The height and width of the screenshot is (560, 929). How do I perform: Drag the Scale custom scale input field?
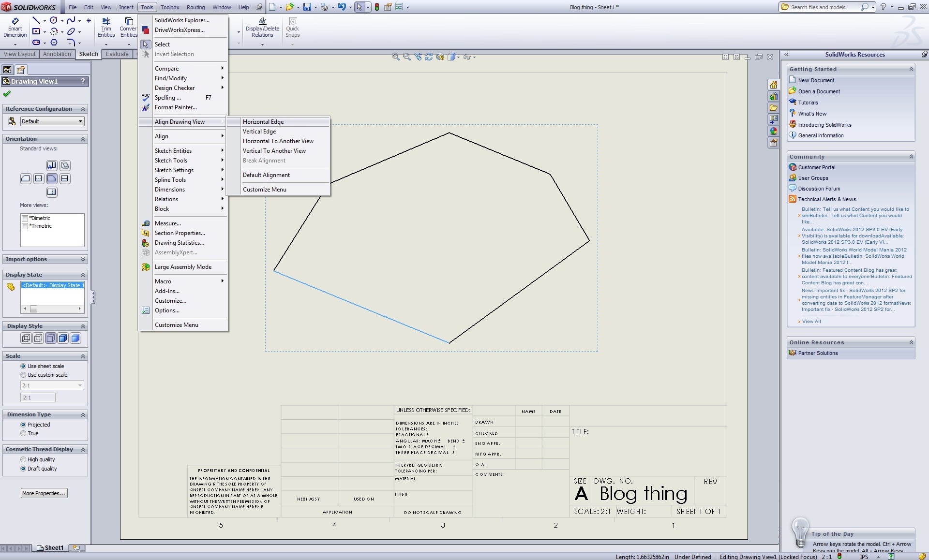[x=35, y=397]
